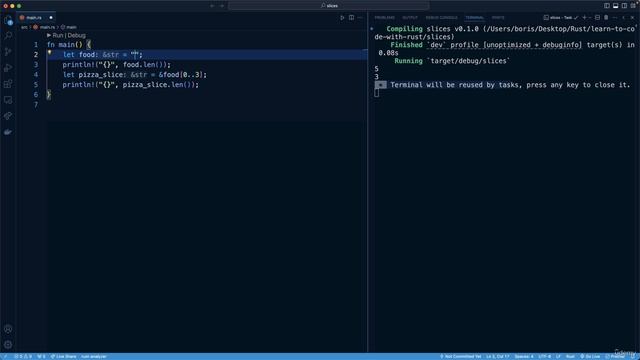Change language mode Rust in status bar
This screenshot has height=360, width=640.
tap(570, 356)
